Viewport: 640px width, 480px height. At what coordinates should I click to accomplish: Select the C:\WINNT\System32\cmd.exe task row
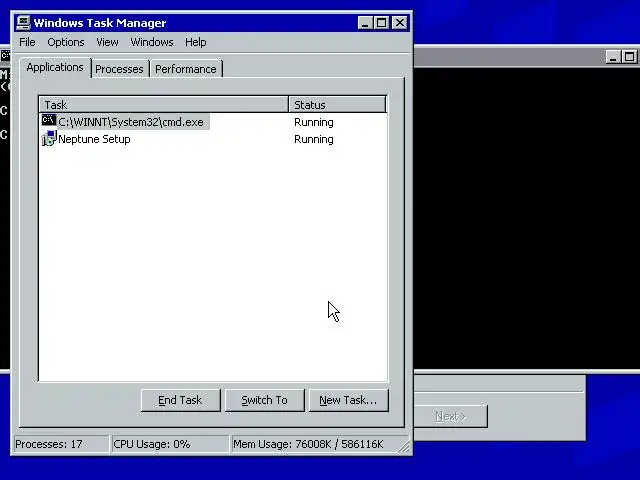(213, 122)
